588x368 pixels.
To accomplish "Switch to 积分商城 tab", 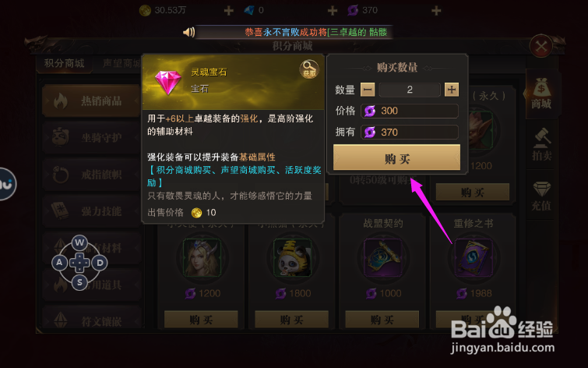I will point(64,63).
